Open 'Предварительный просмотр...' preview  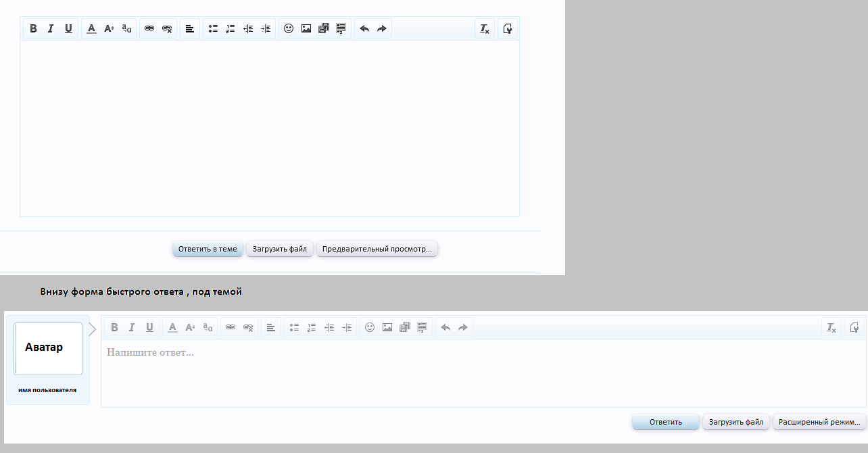[x=377, y=249]
